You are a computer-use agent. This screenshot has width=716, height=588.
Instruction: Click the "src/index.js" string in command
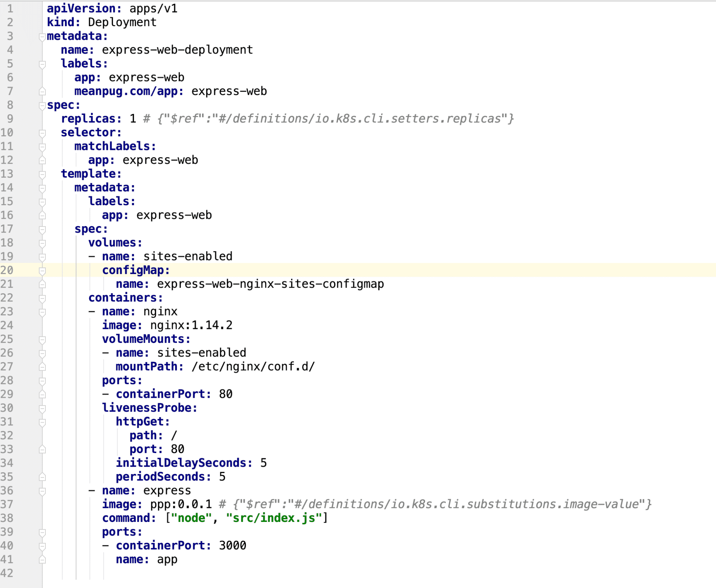coord(274,518)
